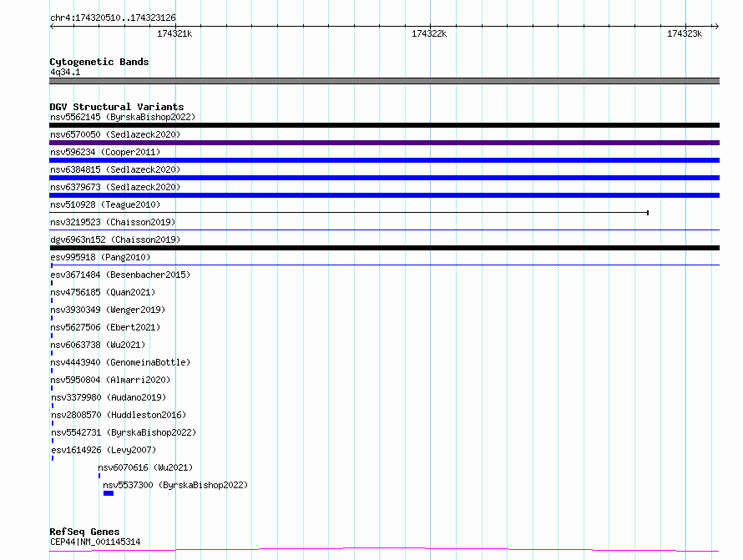Click nsv2808570 (Huddleston2016) label
The height and width of the screenshot is (560, 743).
[119, 415]
